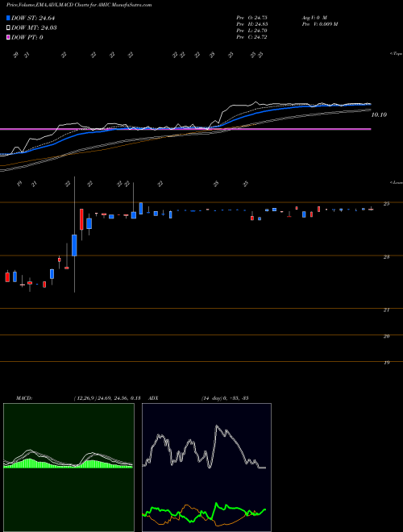Click the 23 price axis label
Image resolution: width=403 pixels, height=532 pixels.
[x=386, y=257]
